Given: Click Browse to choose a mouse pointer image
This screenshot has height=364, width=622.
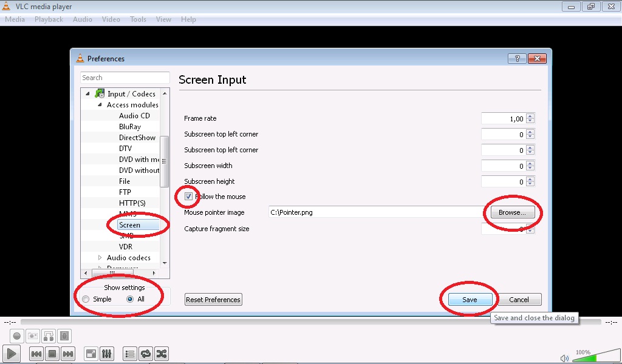Looking at the screenshot, I should click(512, 213).
